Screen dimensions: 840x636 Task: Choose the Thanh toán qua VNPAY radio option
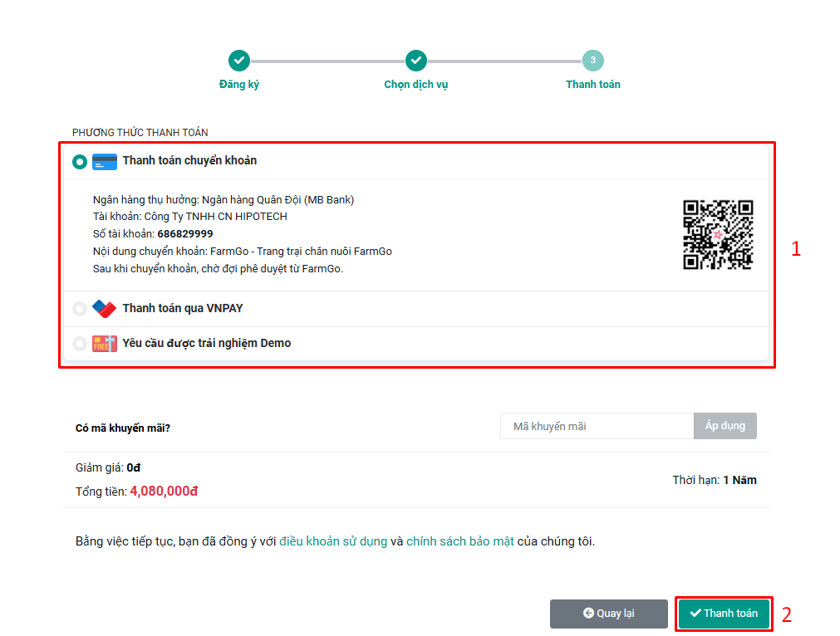tap(80, 309)
